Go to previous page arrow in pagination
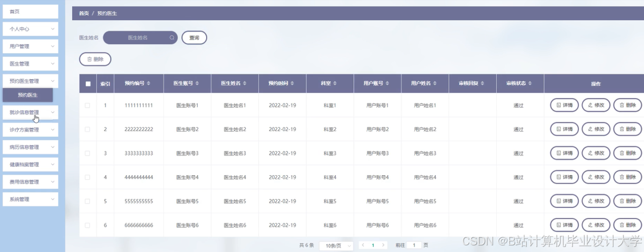644x252 pixels. 363,245
